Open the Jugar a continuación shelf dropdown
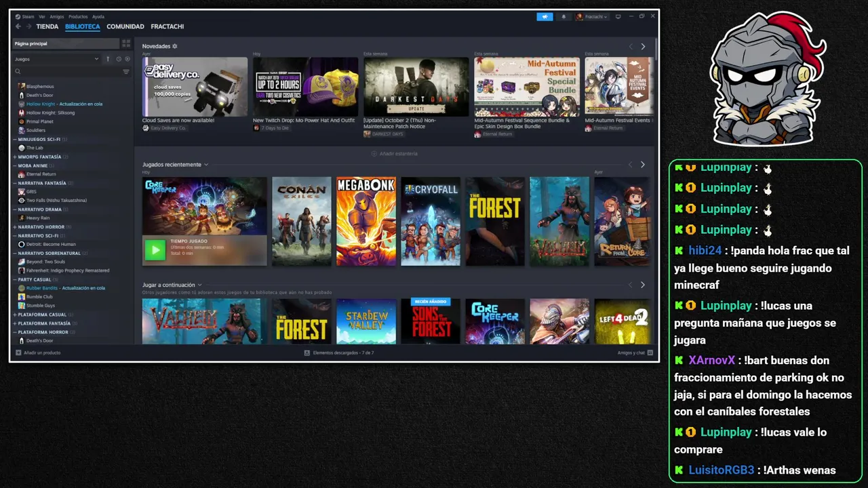 click(x=199, y=285)
